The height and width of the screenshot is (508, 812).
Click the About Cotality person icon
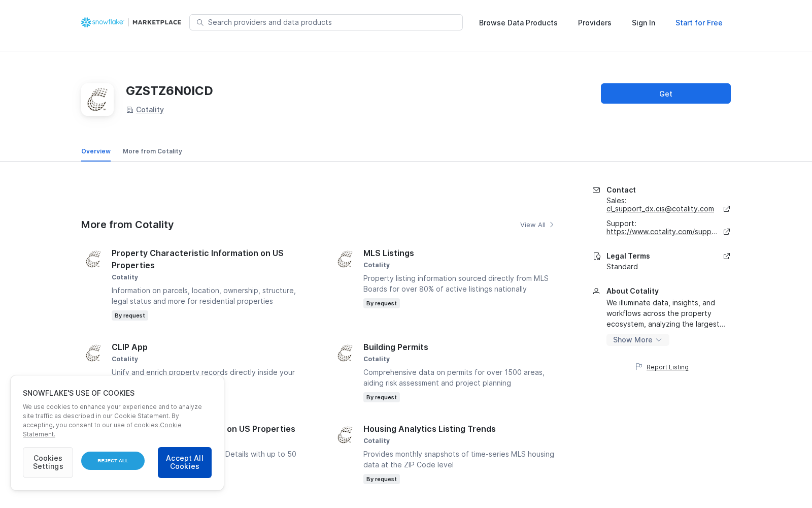[x=596, y=291]
